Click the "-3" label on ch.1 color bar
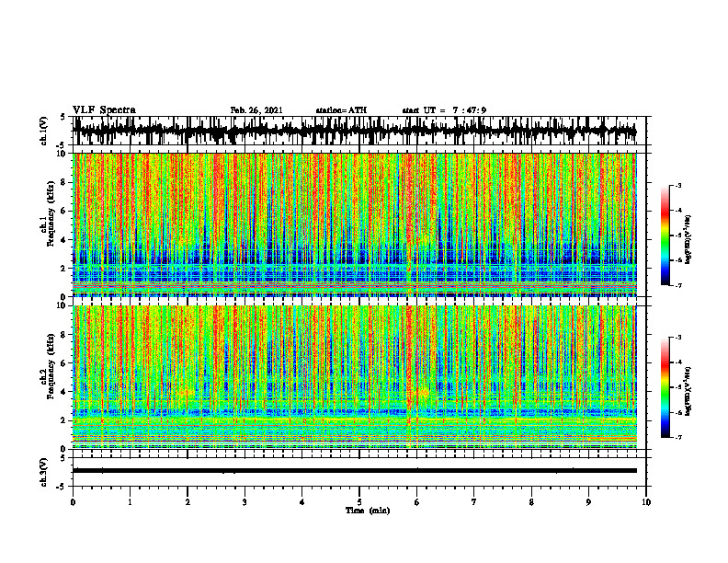 pos(678,185)
